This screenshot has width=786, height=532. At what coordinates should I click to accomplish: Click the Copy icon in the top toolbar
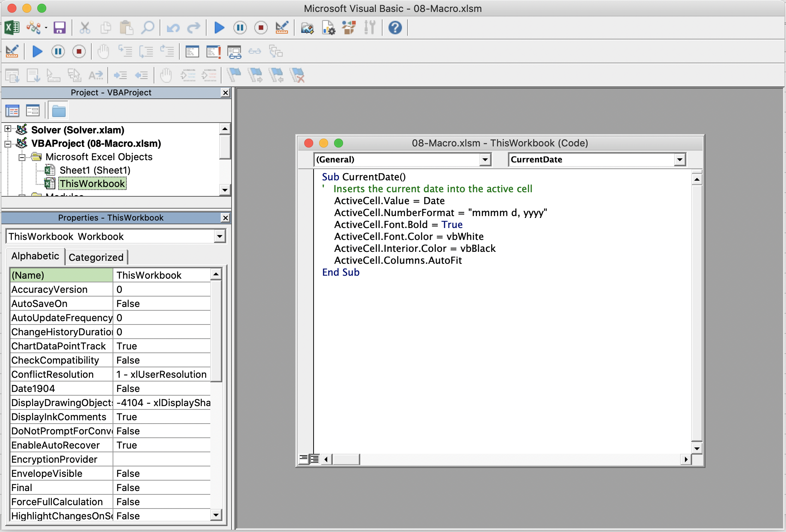pyautogui.click(x=106, y=28)
